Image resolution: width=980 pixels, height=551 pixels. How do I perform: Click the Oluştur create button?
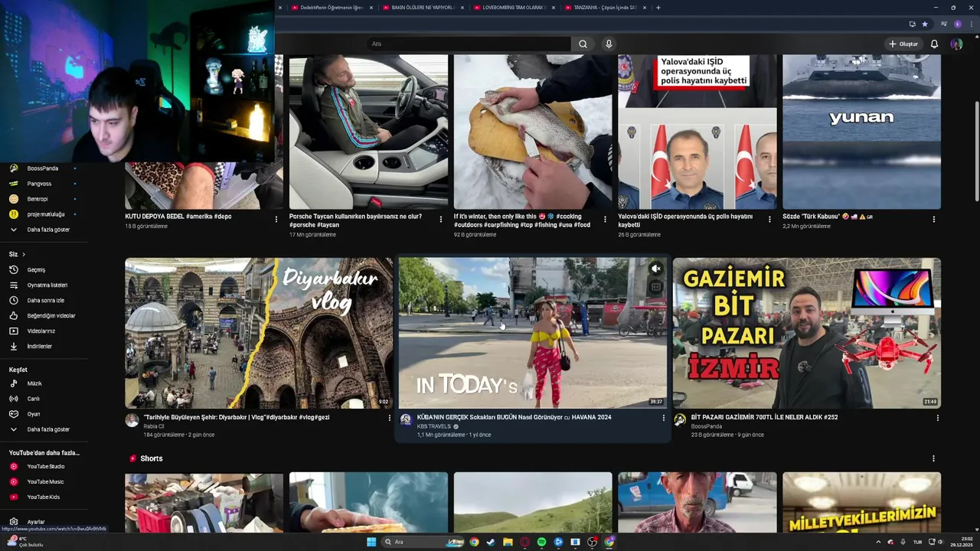(x=903, y=44)
